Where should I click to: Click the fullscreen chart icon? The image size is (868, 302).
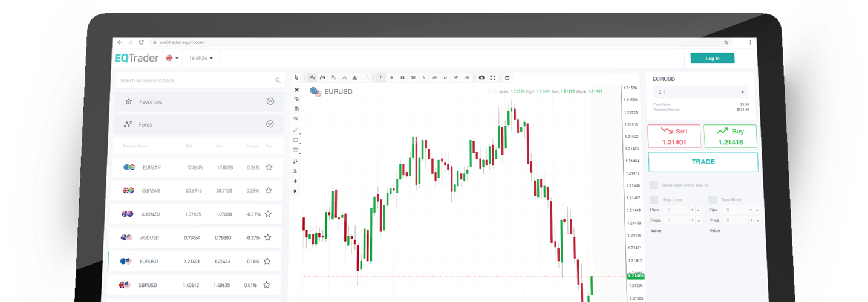coord(493,77)
